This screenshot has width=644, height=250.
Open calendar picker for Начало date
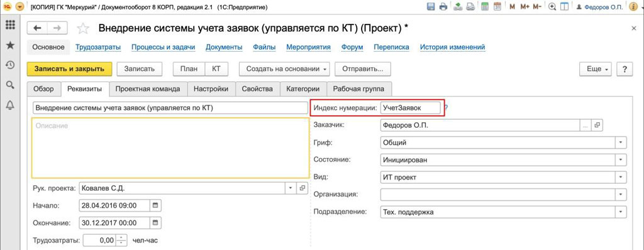point(155,205)
